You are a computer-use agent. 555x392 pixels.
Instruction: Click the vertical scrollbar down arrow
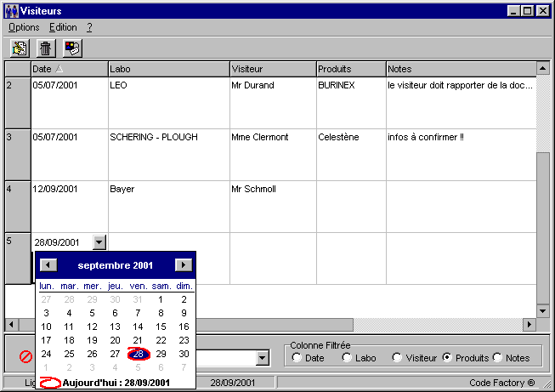coord(543,311)
